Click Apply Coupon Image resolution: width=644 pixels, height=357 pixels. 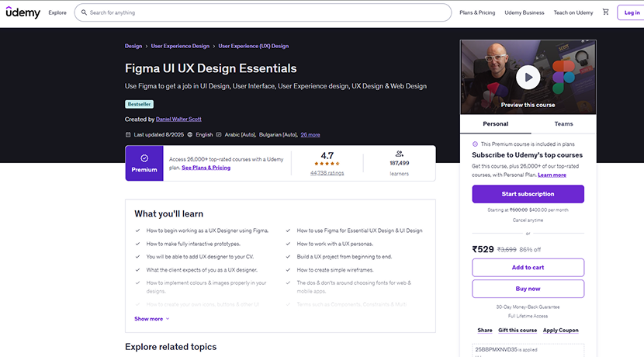(561, 331)
